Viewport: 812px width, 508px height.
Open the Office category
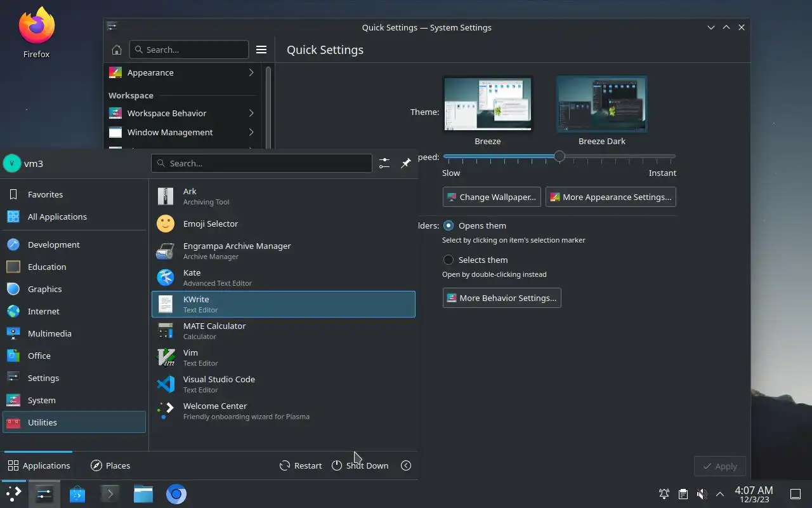74,356
